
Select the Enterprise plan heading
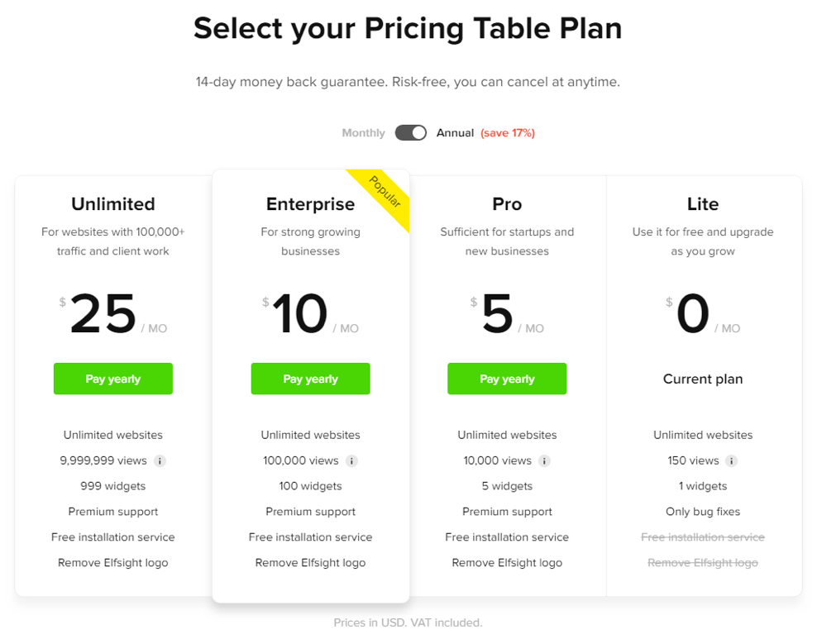coord(311,204)
